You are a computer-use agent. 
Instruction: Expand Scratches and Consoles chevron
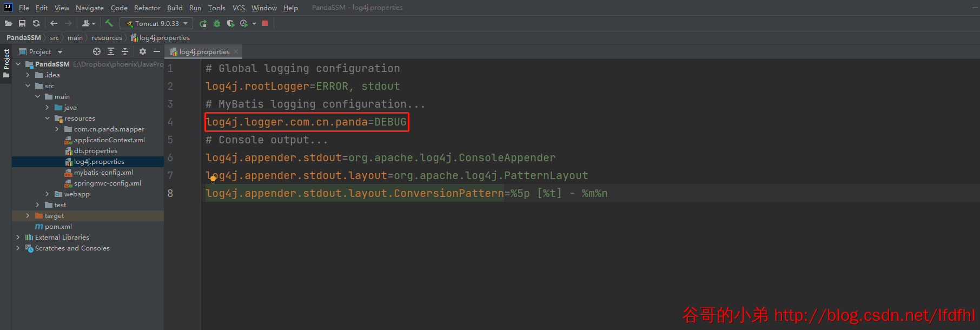[18, 248]
